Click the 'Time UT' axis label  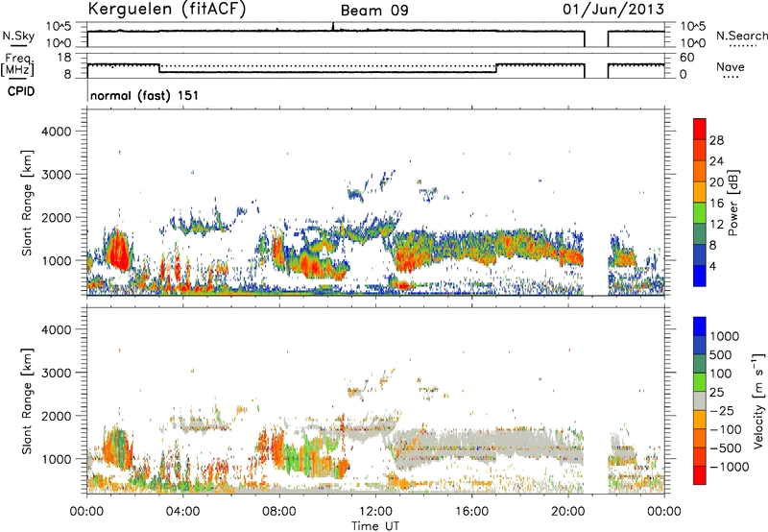(375, 525)
